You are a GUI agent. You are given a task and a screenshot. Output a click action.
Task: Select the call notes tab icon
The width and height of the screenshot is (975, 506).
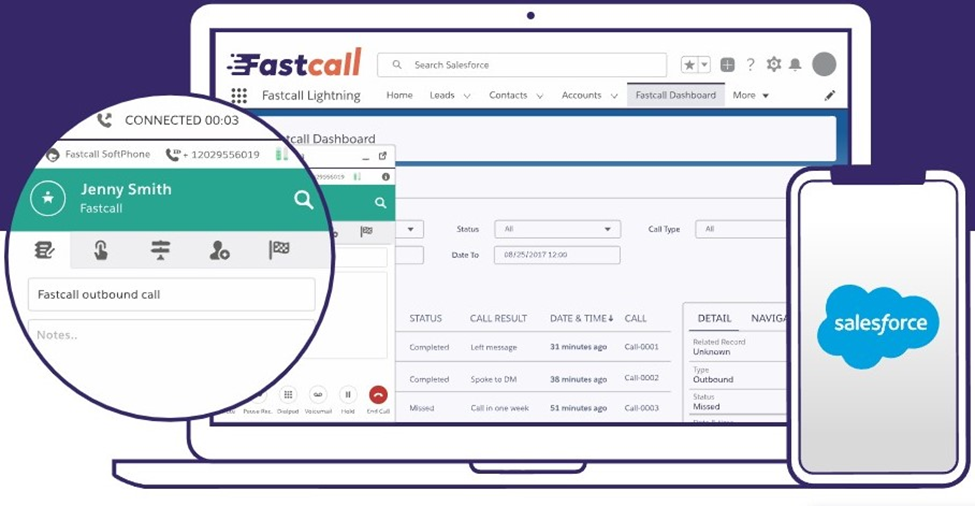click(44, 250)
